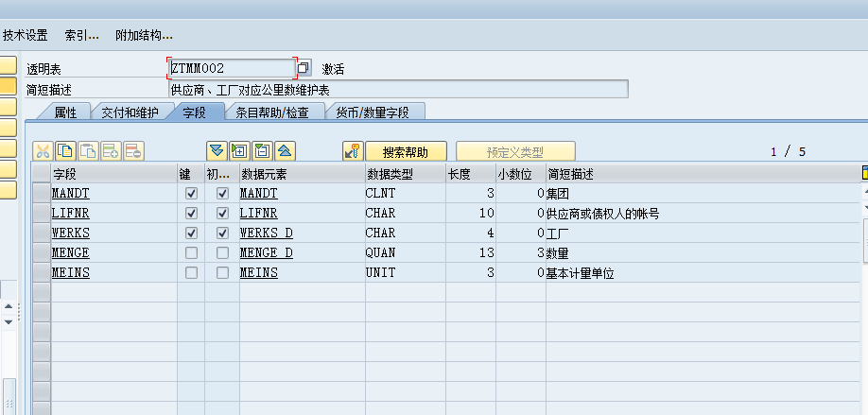This screenshot has width=868, height=415.
Task: Switch to 属性 tab
Action: (x=65, y=112)
